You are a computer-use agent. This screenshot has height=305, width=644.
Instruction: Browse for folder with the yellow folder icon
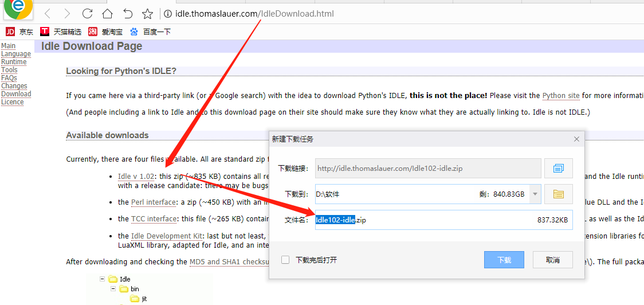[559, 194]
